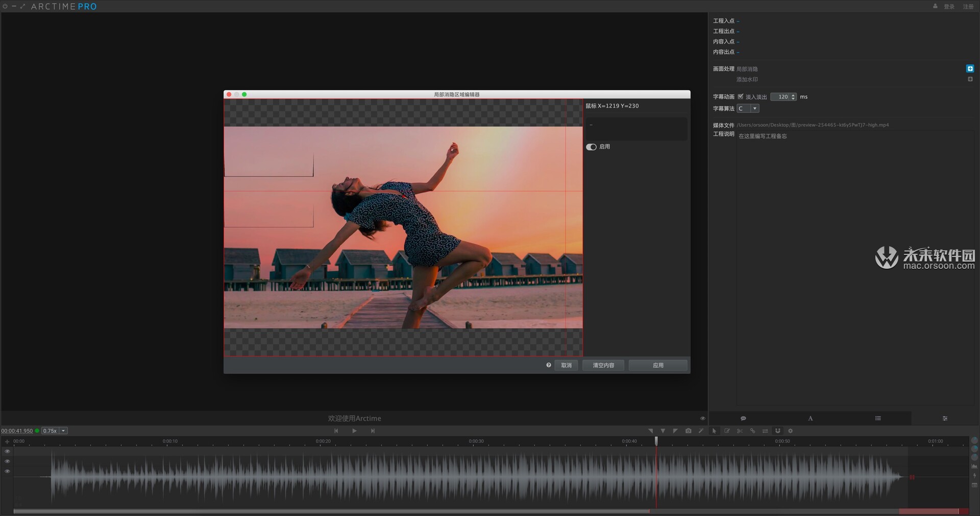Click the magic wand tool icon
The width and height of the screenshot is (980, 516).
click(x=701, y=431)
